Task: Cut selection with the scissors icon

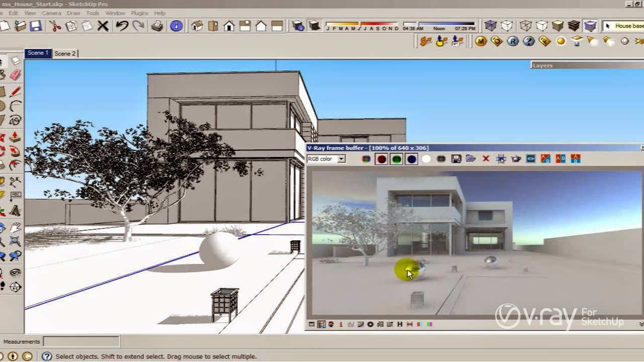Action: [55, 26]
